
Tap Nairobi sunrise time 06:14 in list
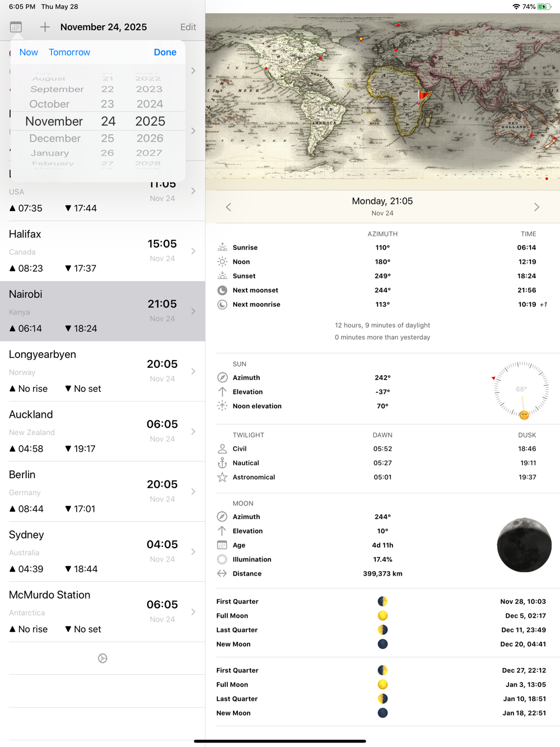click(x=26, y=329)
